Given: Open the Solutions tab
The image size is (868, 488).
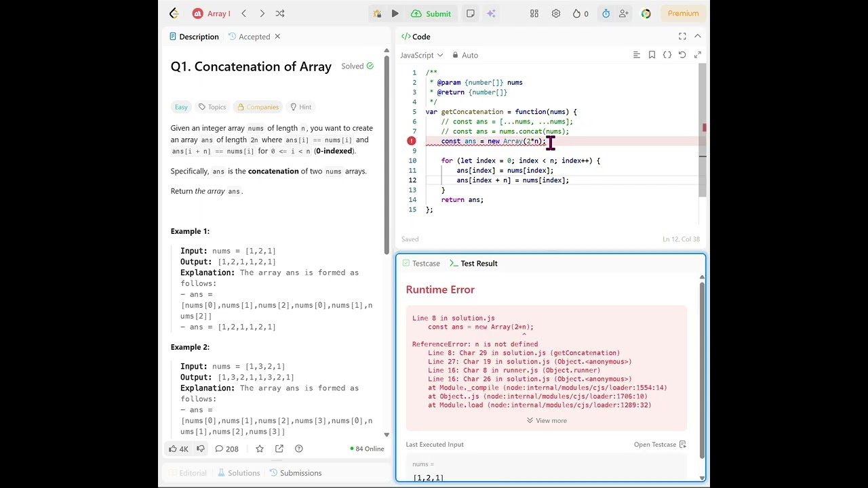Looking at the screenshot, I should (x=238, y=473).
